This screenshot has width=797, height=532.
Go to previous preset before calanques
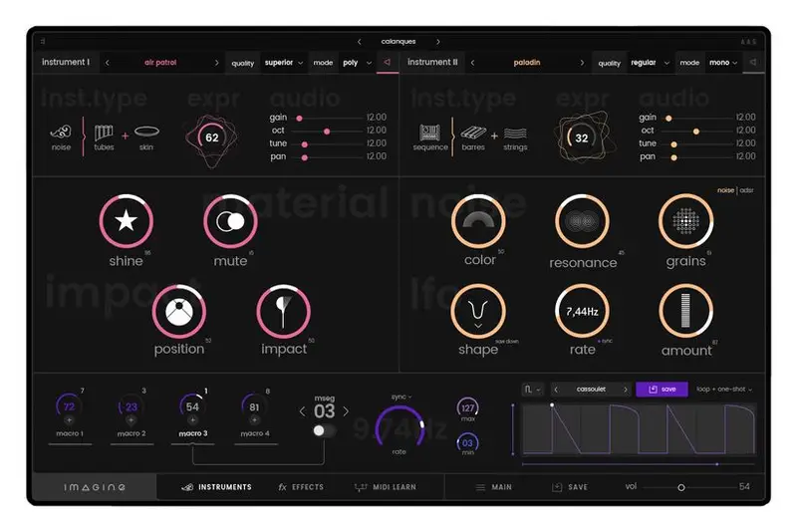(359, 42)
